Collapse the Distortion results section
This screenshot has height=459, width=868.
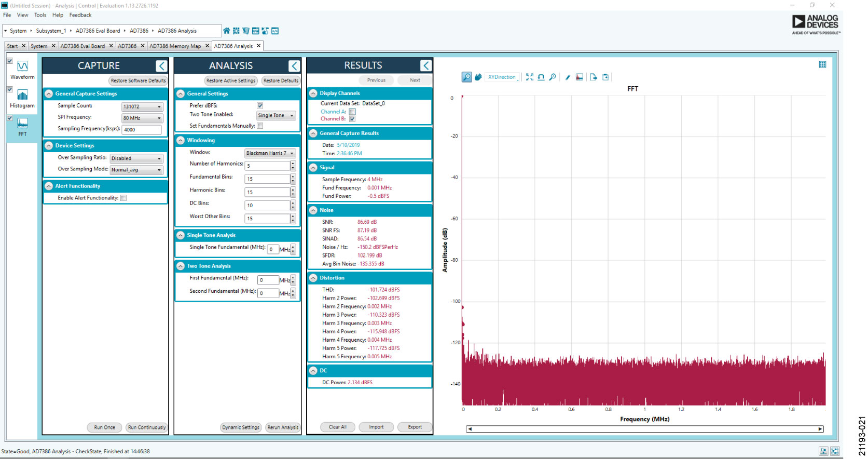pos(313,278)
